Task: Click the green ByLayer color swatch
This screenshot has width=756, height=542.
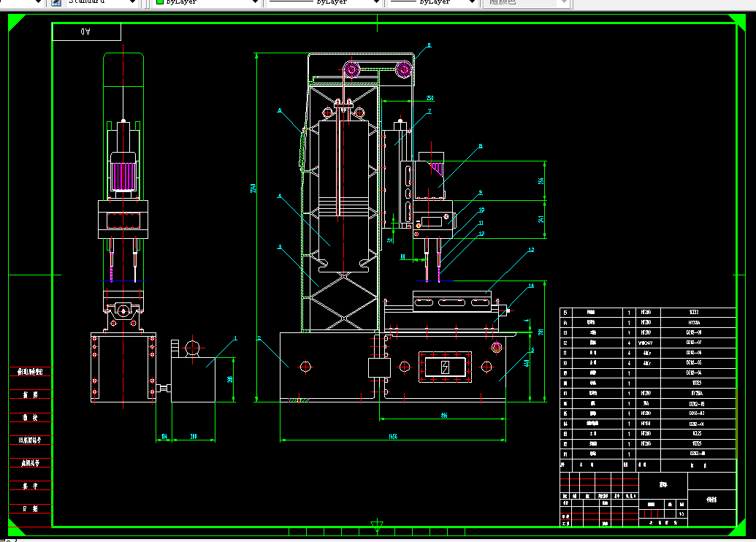Action: 160,2
